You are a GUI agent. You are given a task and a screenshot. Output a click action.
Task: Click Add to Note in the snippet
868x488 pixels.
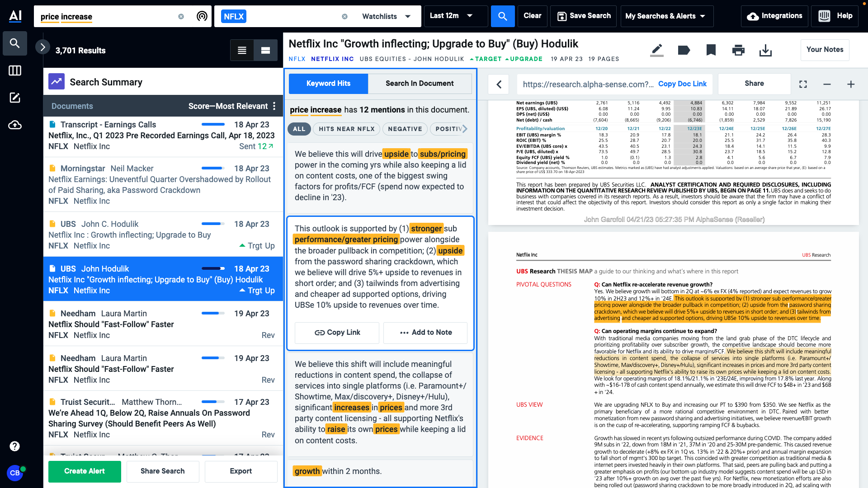tap(425, 333)
